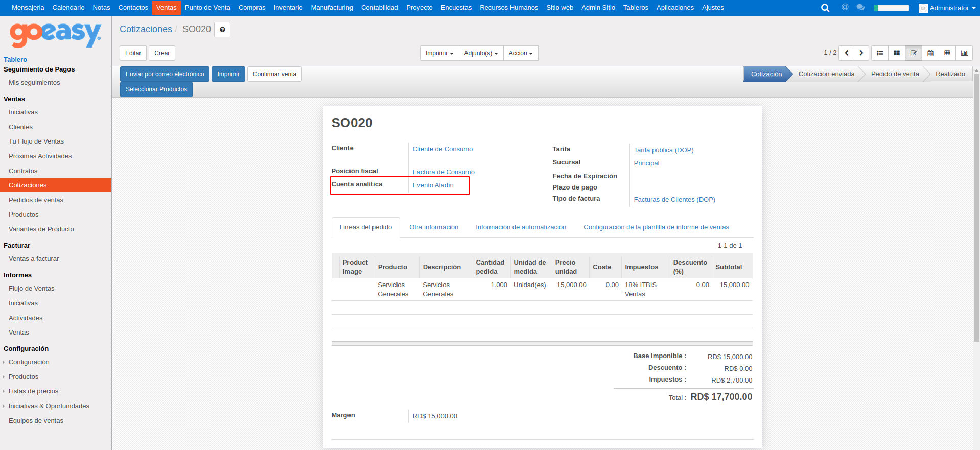Switch to list view icon
The height and width of the screenshot is (450, 980).
point(880,53)
